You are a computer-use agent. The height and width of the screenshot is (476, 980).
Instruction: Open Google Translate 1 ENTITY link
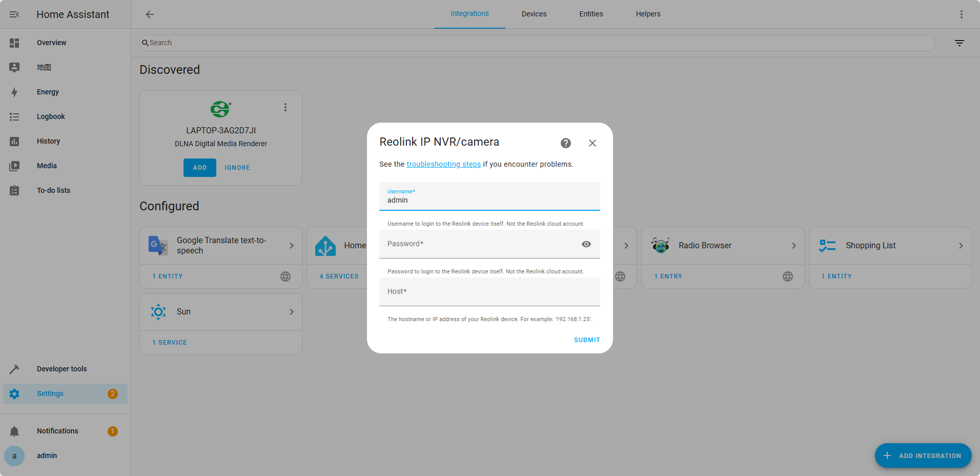pos(167,276)
